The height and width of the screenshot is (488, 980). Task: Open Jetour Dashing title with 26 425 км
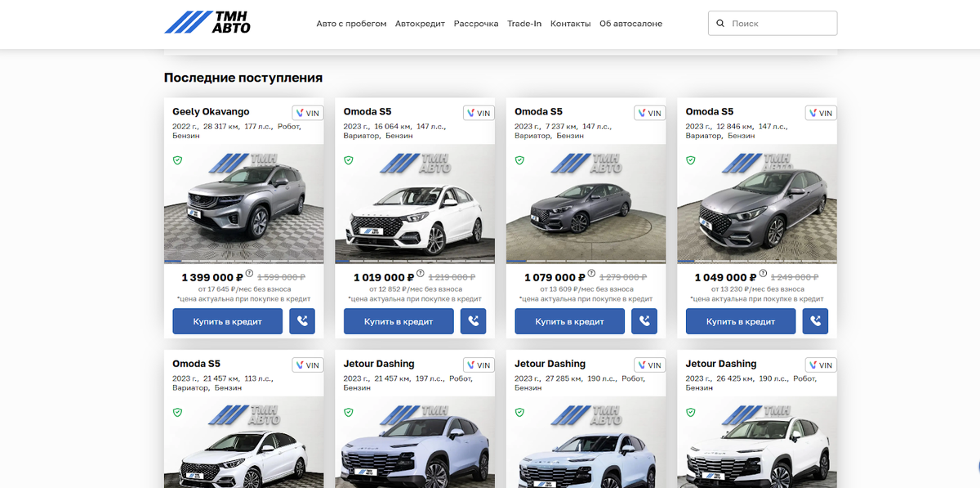click(x=721, y=364)
